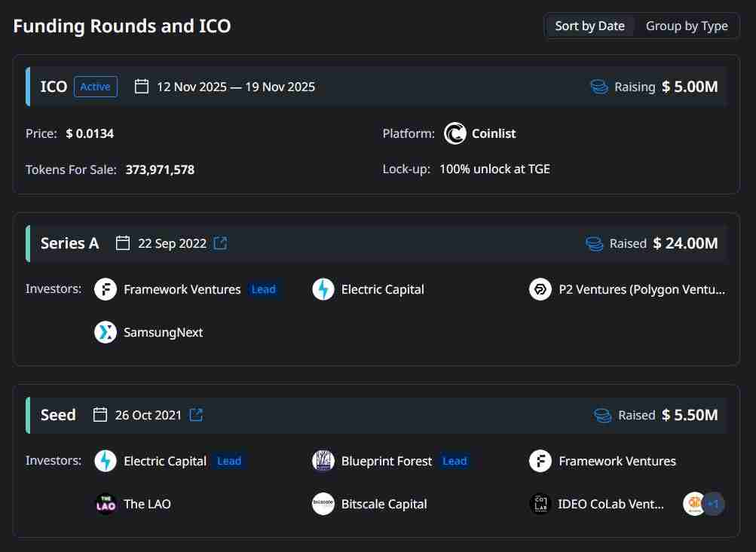Image resolution: width=756 pixels, height=552 pixels.
Task: Click the Framework Ventures logo in Series A
Action: (x=106, y=289)
